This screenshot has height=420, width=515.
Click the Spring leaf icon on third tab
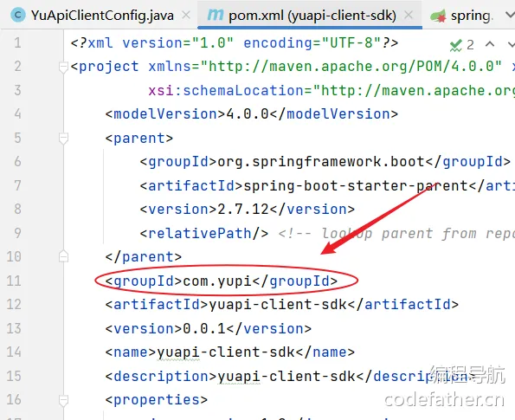(439, 16)
